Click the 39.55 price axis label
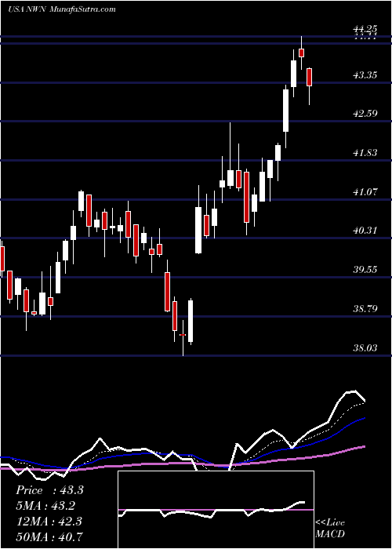This screenshot has height=549, width=392. 364,270
